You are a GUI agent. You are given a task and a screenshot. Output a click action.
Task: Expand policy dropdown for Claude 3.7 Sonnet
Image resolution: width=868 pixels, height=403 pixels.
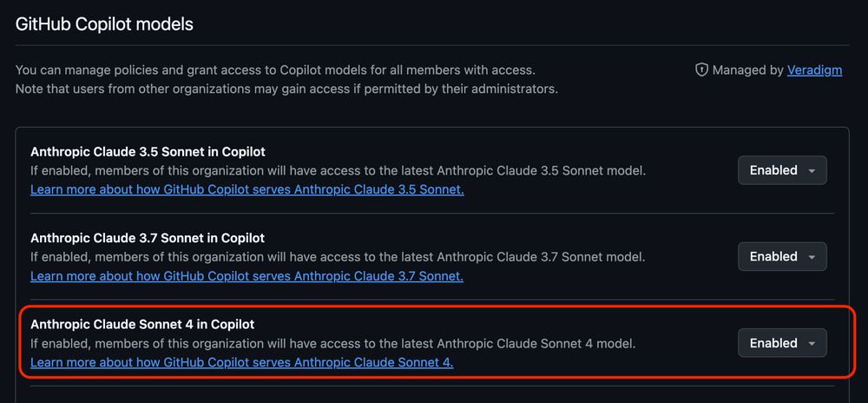782,257
